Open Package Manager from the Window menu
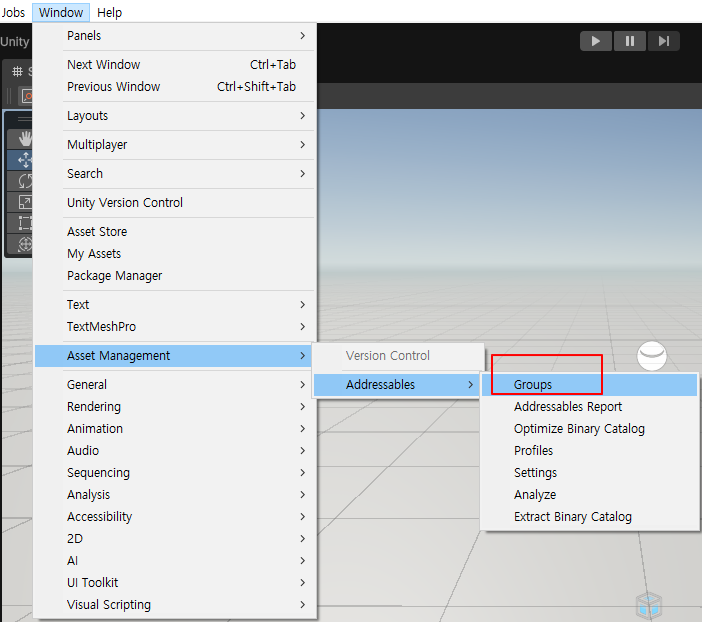This screenshot has height=622, width=702. click(x=115, y=276)
